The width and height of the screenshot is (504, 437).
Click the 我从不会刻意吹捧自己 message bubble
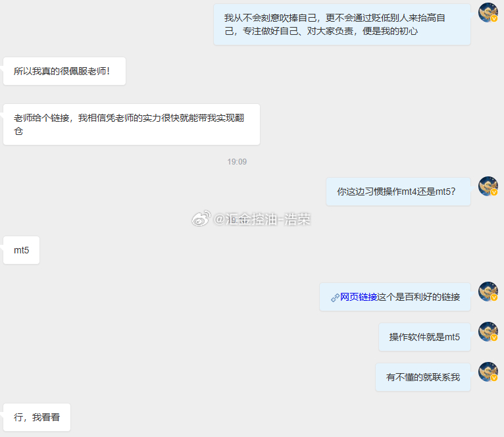click(342, 24)
